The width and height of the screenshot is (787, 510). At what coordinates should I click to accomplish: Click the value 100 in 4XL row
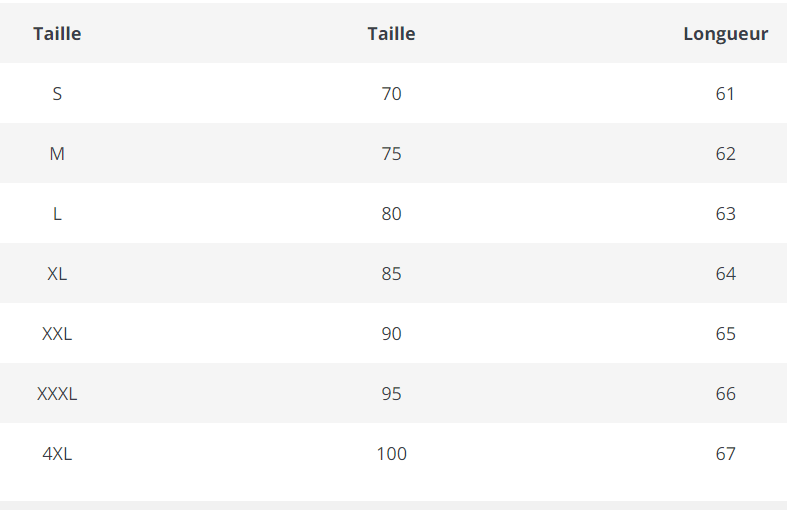(x=391, y=454)
